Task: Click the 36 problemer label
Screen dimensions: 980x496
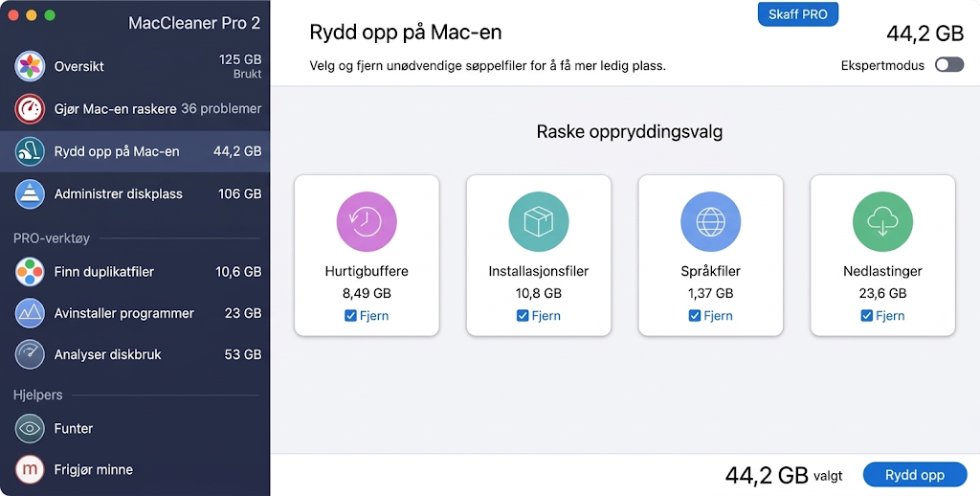Action: tap(221, 109)
